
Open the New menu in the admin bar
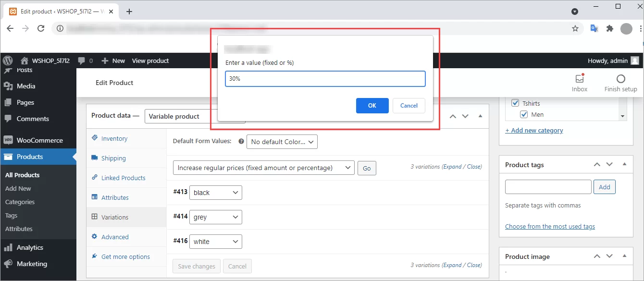[x=113, y=61]
